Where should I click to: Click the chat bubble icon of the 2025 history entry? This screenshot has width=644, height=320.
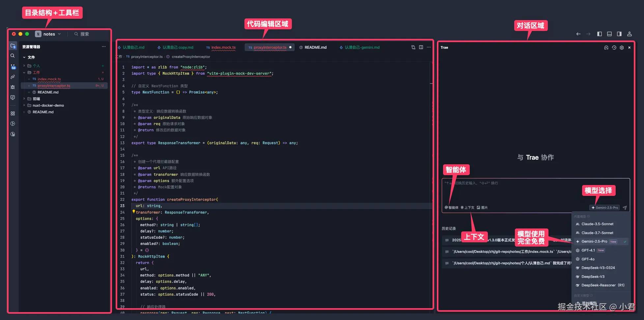pyautogui.click(x=447, y=240)
